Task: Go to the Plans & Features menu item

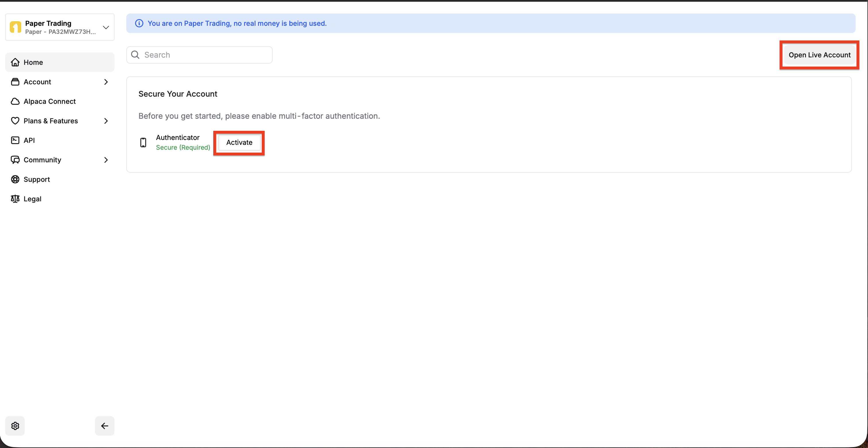Action: [51, 121]
